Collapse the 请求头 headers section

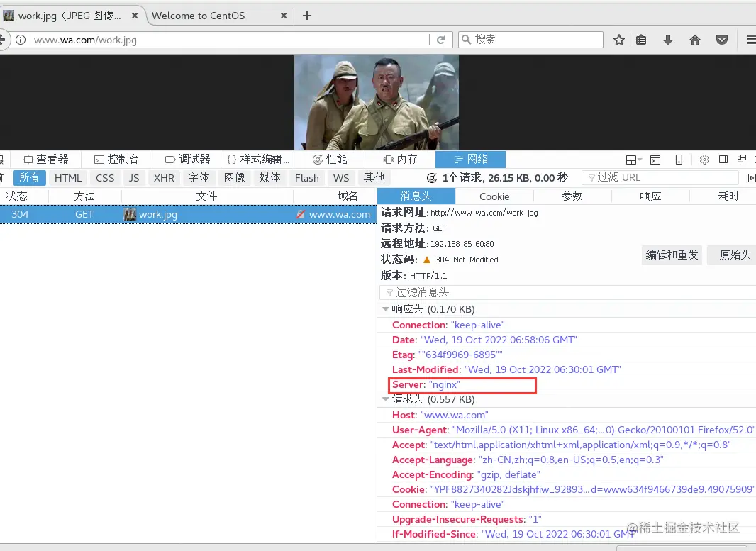tap(385, 399)
